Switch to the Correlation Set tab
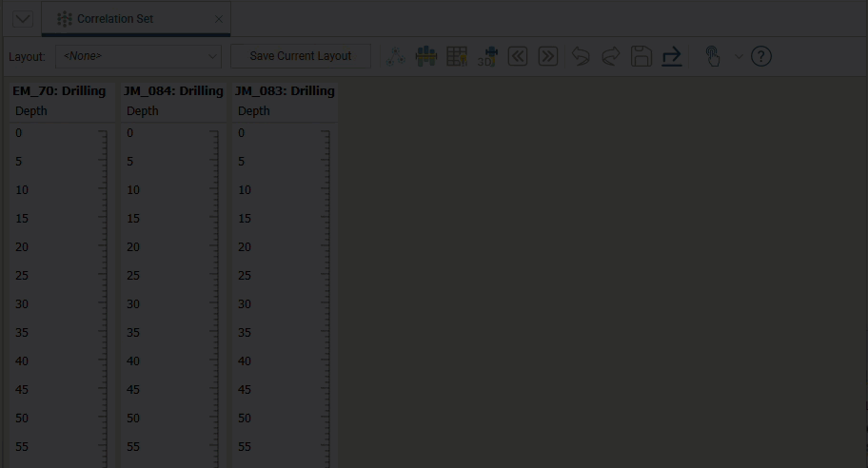868x468 pixels. [114, 19]
